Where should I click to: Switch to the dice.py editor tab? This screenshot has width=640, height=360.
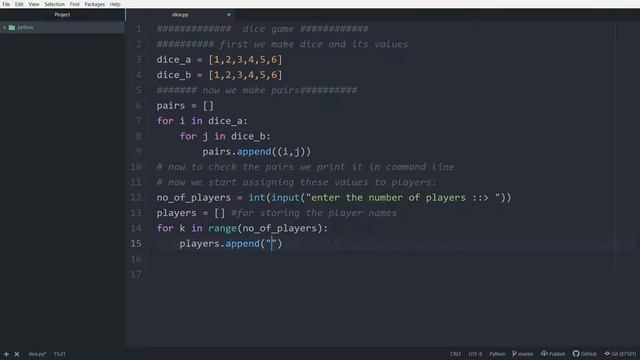(x=180, y=15)
